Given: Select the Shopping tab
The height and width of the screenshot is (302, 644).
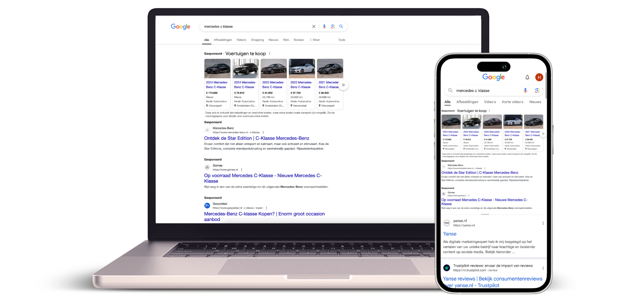Looking at the screenshot, I should tap(257, 40).
